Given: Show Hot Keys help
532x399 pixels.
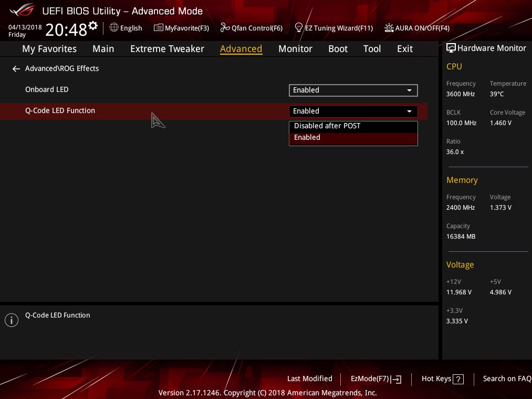Looking at the screenshot, I should 436,378.
